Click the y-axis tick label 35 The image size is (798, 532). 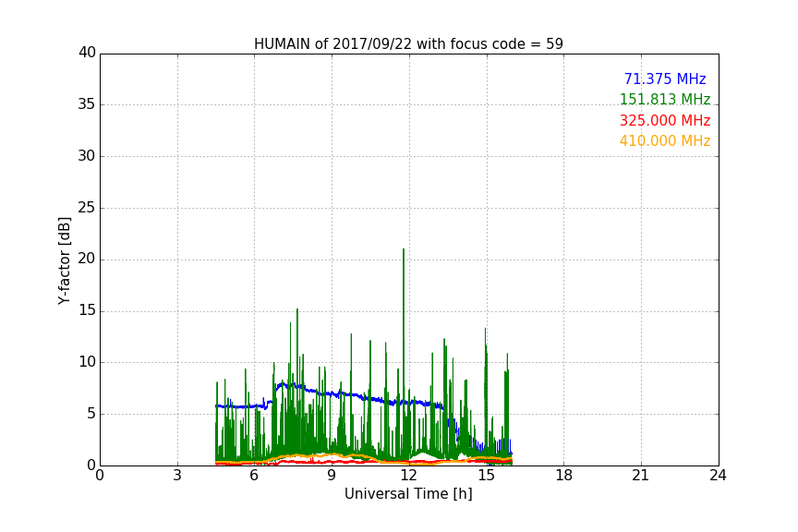[87, 104]
